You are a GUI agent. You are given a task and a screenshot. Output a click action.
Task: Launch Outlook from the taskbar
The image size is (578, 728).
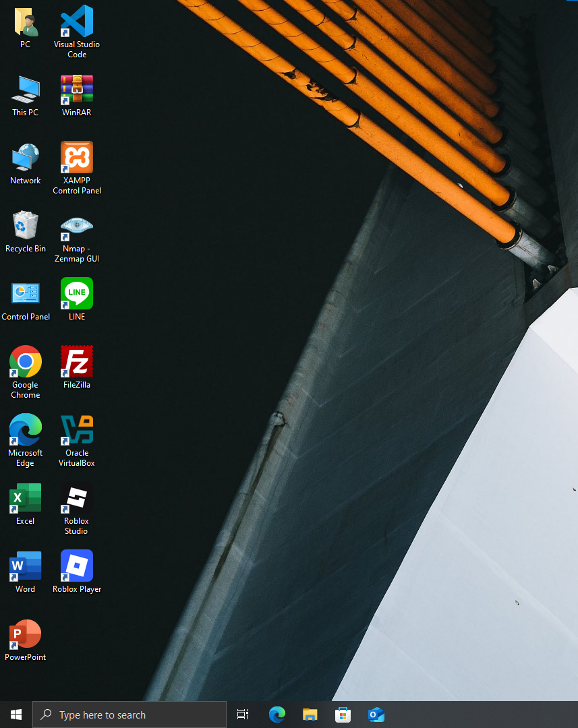click(376, 715)
